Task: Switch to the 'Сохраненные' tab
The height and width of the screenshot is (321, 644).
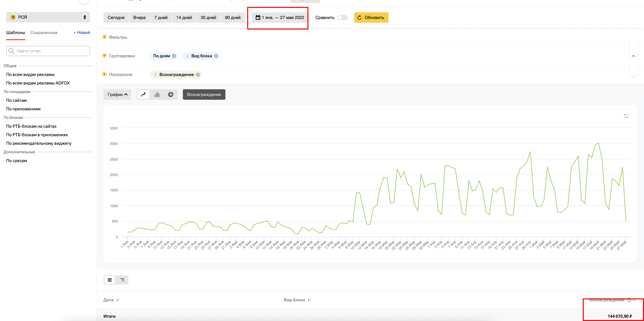Action: (44, 33)
